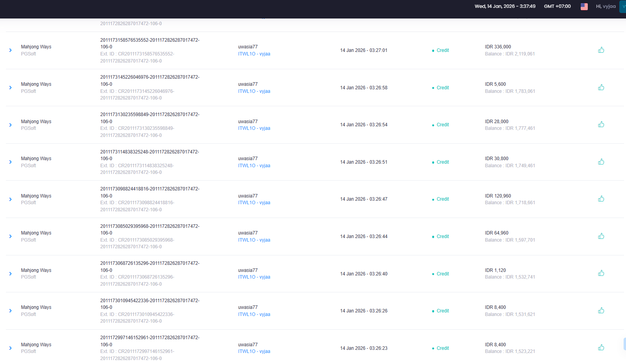Click thumbs-up icon for IDR 336,000 row
The width and height of the screenshot is (626, 364).
601,50
